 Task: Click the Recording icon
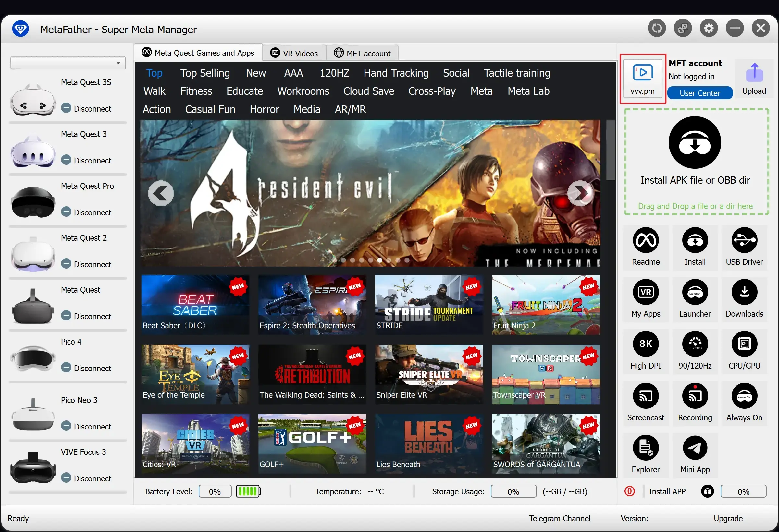(695, 396)
